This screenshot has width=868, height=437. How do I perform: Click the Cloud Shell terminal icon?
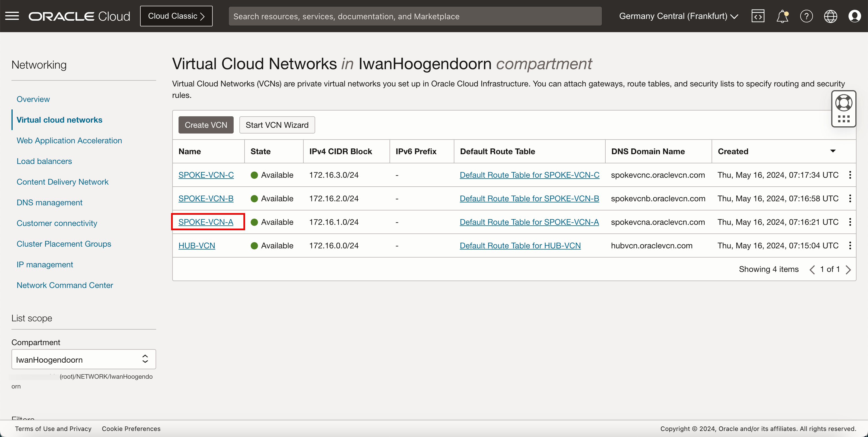758,16
